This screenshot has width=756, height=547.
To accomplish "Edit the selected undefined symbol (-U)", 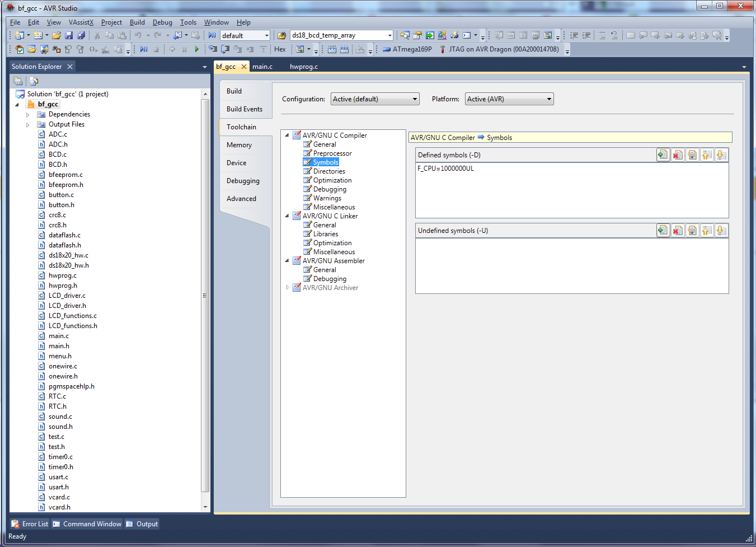I will coord(692,231).
